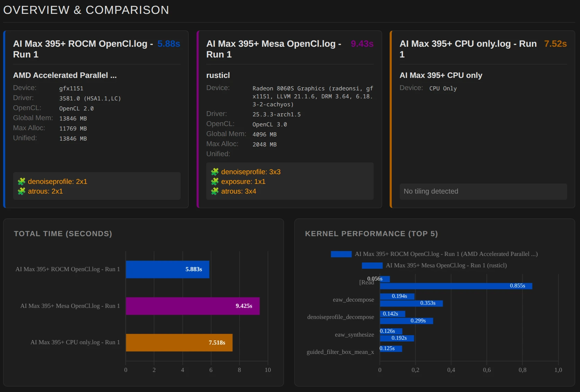The width and height of the screenshot is (580, 392).
Task: Click the truncated 'AMD Accelerated Parallel ...' heading
Action: pyautogui.click(x=65, y=75)
